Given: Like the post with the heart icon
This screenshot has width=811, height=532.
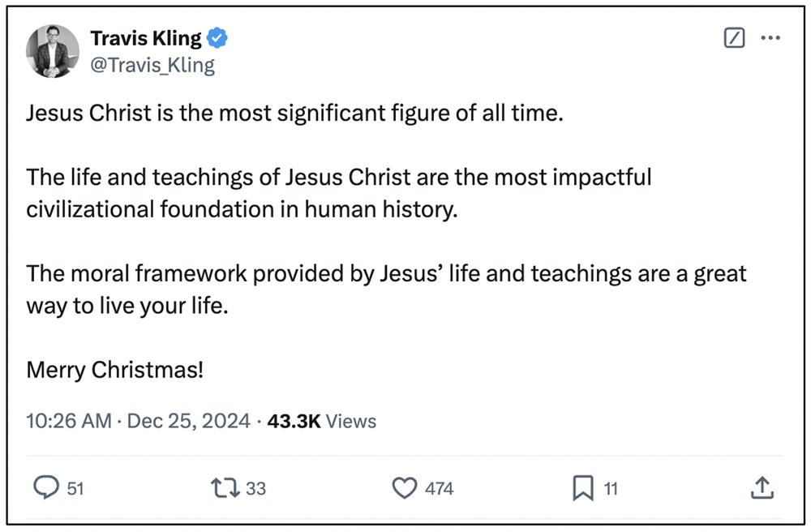Looking at the screenshot, I should pyautogui.click(x=404, y=487).
